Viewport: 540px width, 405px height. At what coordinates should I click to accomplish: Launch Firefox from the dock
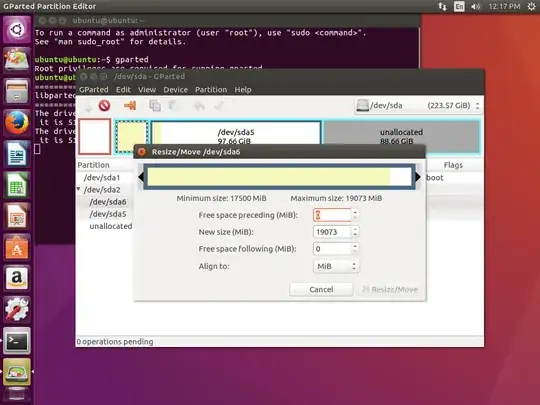[x=17, y=123]
